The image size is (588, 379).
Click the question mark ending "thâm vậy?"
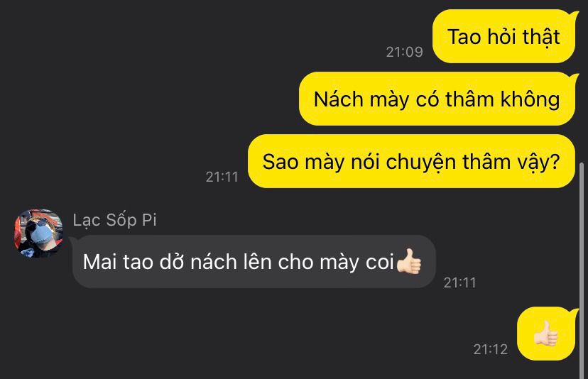pos(555,162)
